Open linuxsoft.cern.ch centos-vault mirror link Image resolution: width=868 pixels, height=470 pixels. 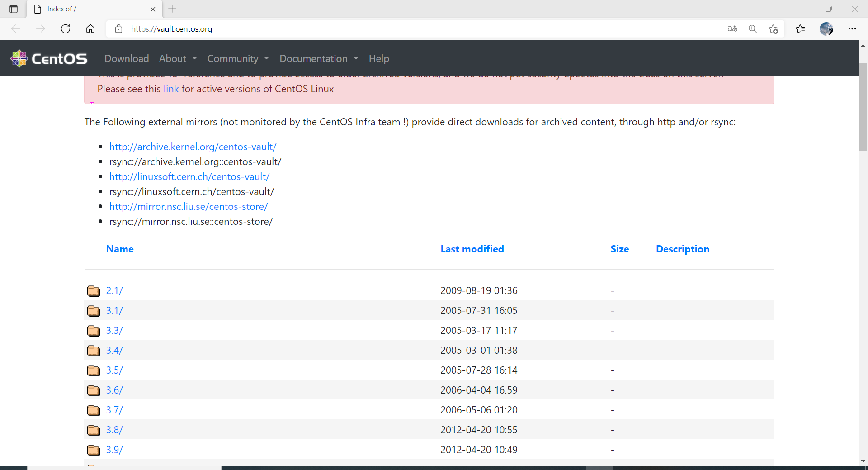pyautogui.click(x=189, y=176)
